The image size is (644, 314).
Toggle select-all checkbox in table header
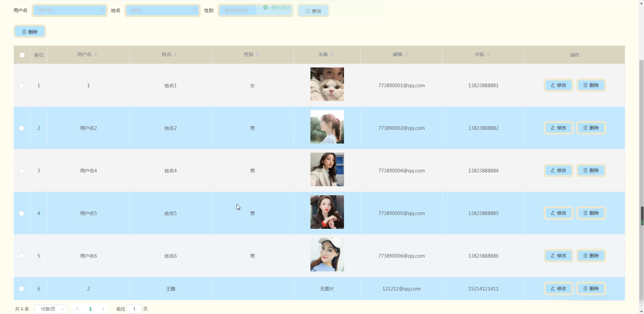22,55
